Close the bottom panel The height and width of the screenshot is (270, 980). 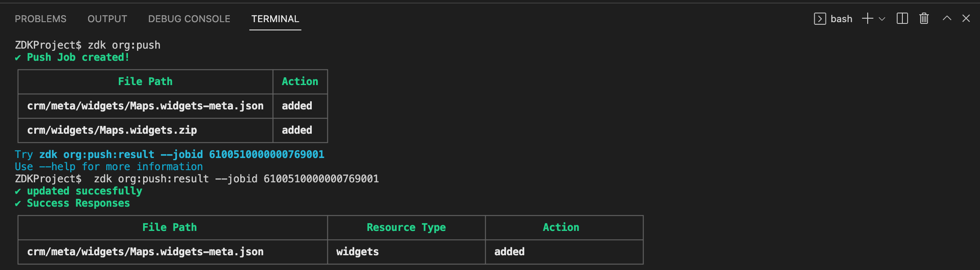966,19
